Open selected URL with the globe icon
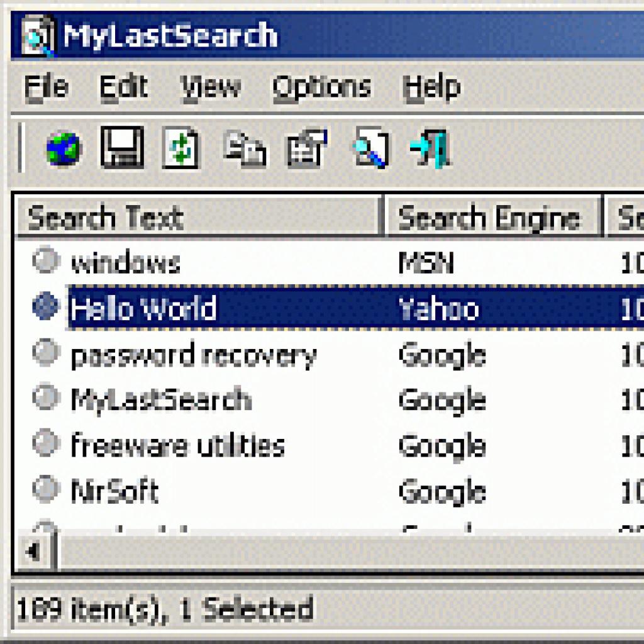Viewport: 644px width, 644px height. coord(64,148)
